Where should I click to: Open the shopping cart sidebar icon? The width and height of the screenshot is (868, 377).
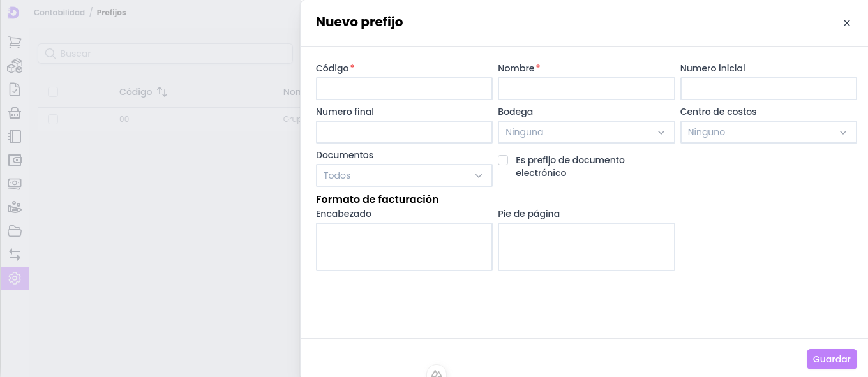[x=15, y=43]
